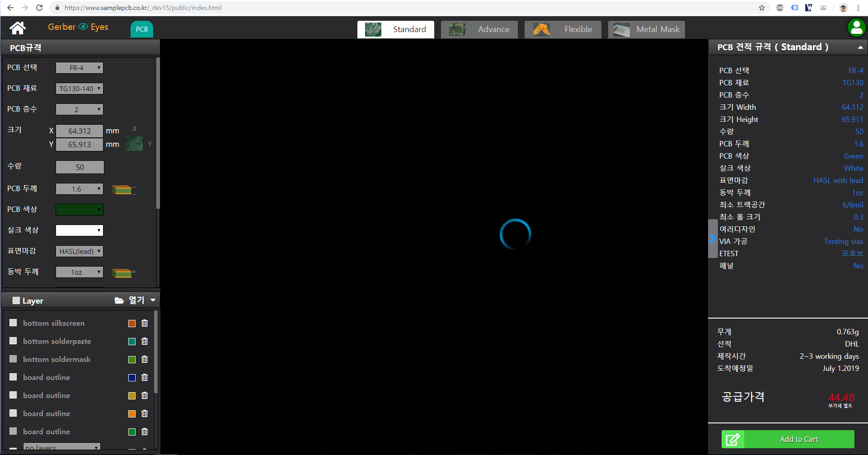Reload the browser page
Screen dimensions: 868x455
click(x=39, y=8)
